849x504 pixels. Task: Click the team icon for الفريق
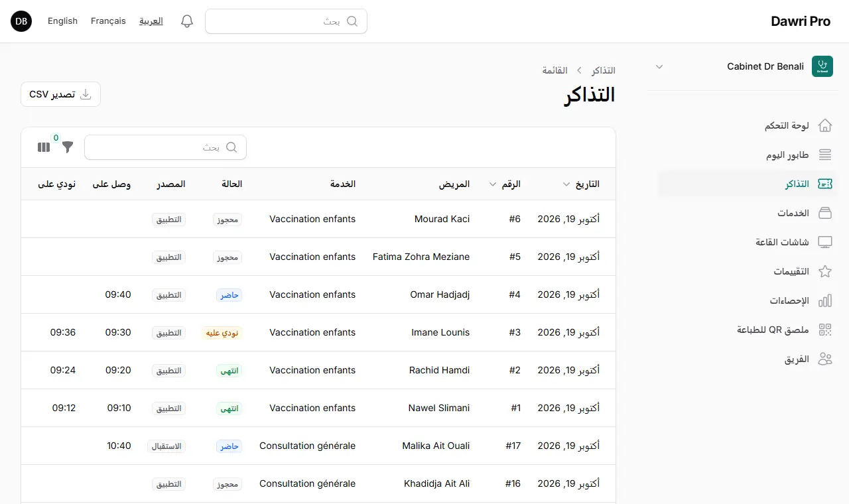pos(825,359)
